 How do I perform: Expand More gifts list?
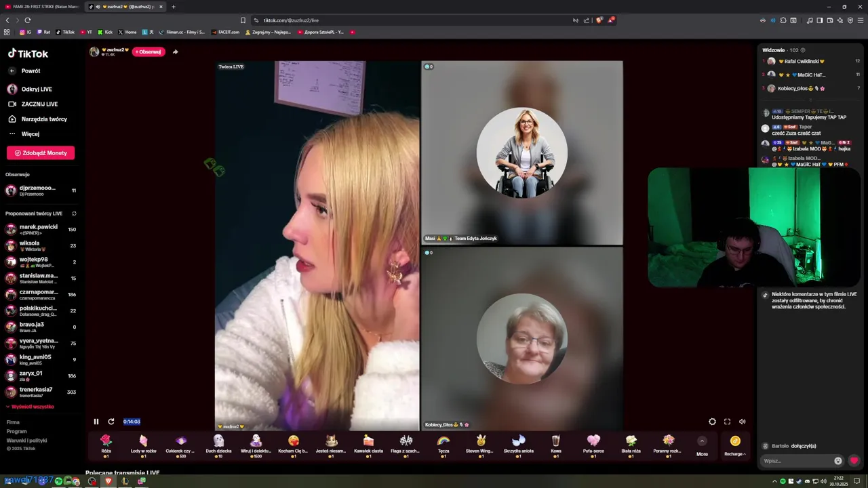click(x=702, y=446)
